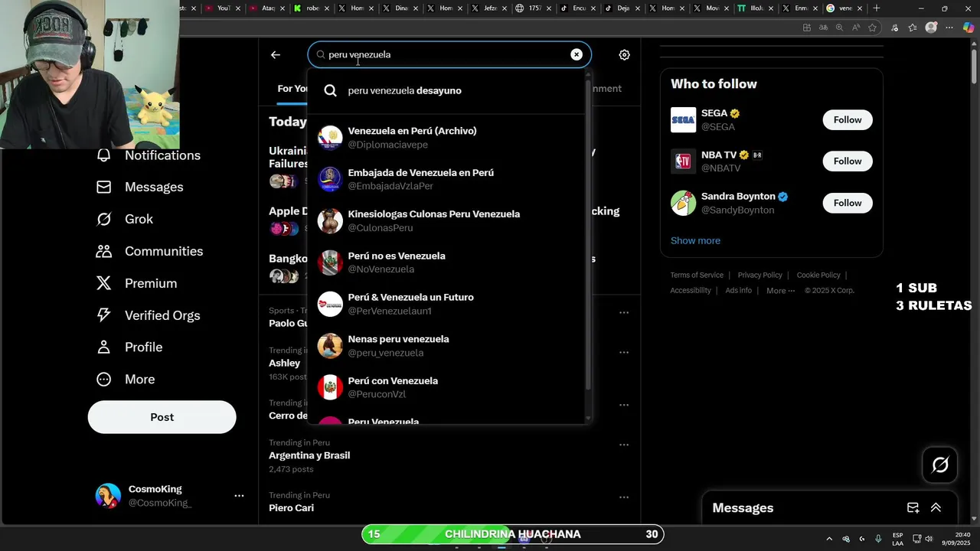Open Verified Orgs lightning icon

[x=104, y=315]
